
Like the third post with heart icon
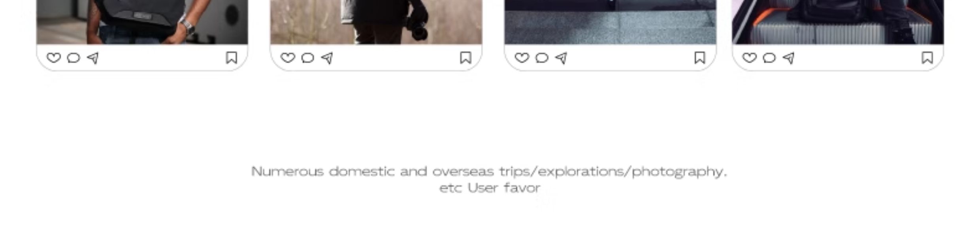coord(522,58)
